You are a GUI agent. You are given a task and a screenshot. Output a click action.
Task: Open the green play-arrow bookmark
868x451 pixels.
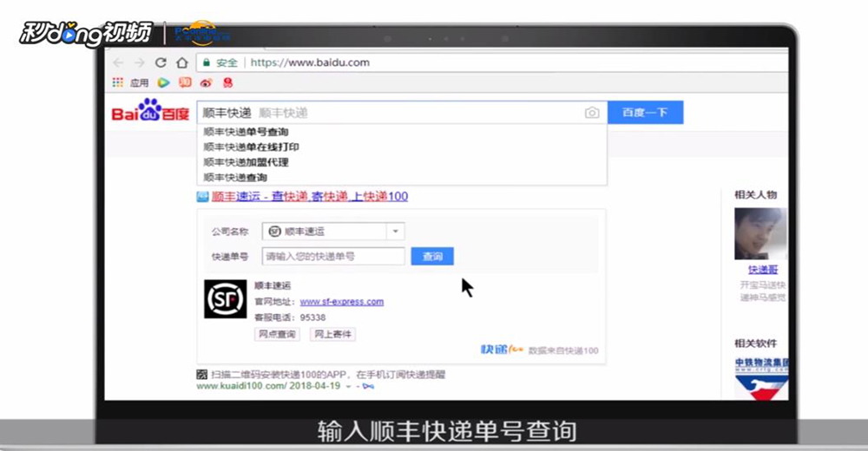coord(163,82)
